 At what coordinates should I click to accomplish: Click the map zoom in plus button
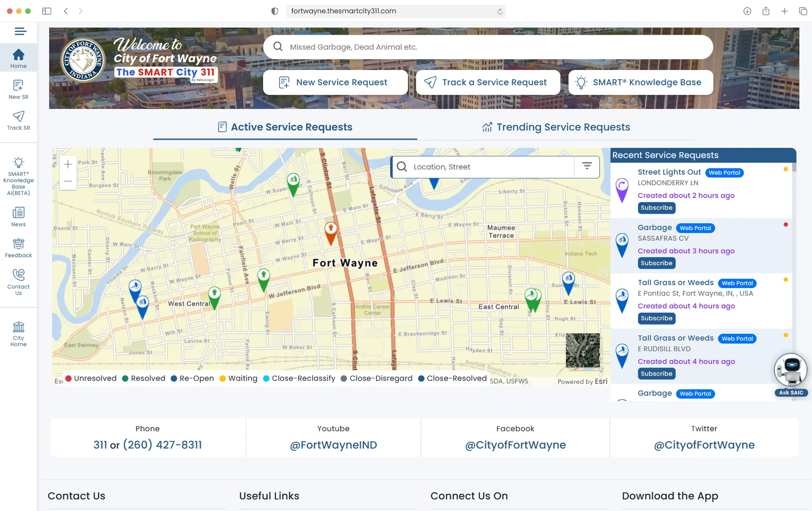click(68, 164)
